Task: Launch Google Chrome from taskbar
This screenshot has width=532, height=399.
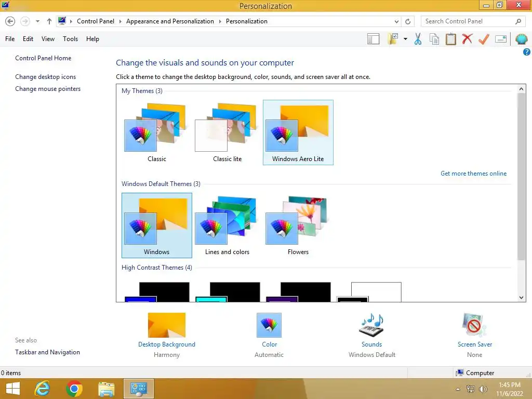Action: (x=74, y=389)
